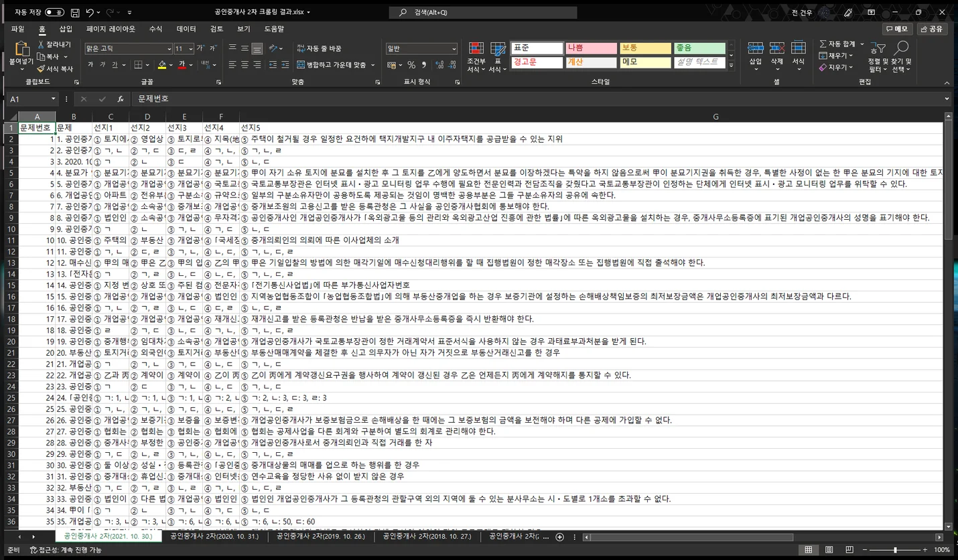The image size is (958, 560).
Task: Apply percent style % format
Action: coord(411,65)
